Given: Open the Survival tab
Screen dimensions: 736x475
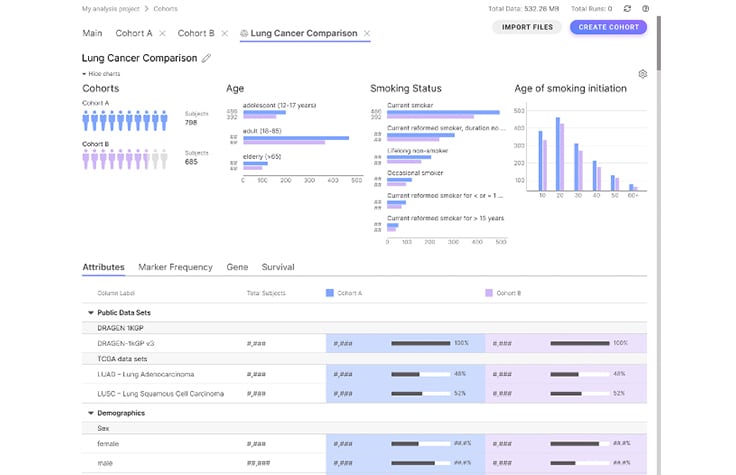Looking at the screenshot, I should [x=278, y=267].
